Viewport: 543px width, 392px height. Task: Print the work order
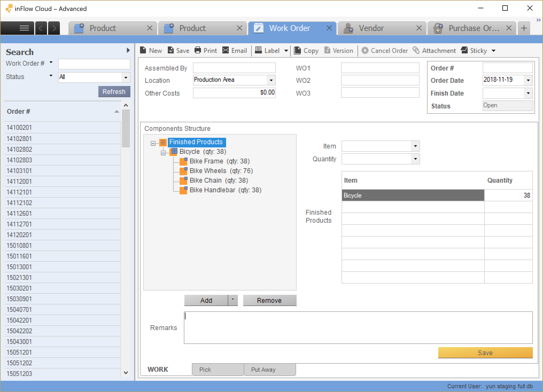click(205, 50)
